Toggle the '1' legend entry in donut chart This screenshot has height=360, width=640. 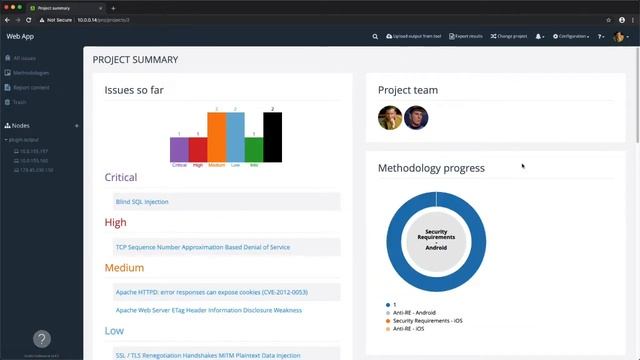(391, 304)
